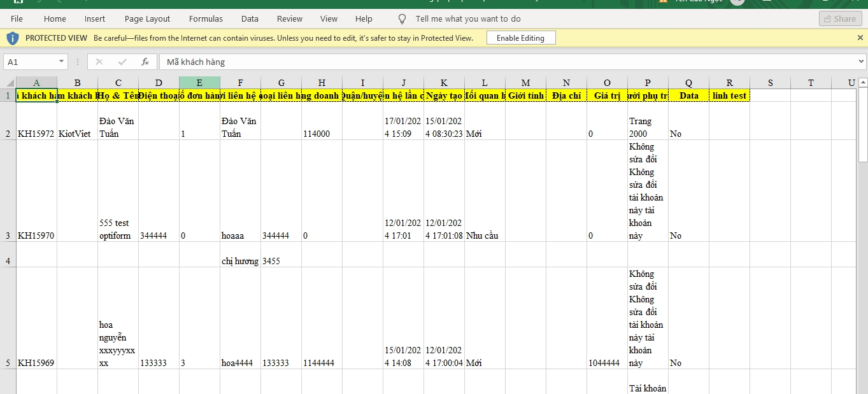Switch to the Home ribbon tab
Screen dimensions: 868x394
click(x=55, y=18)
